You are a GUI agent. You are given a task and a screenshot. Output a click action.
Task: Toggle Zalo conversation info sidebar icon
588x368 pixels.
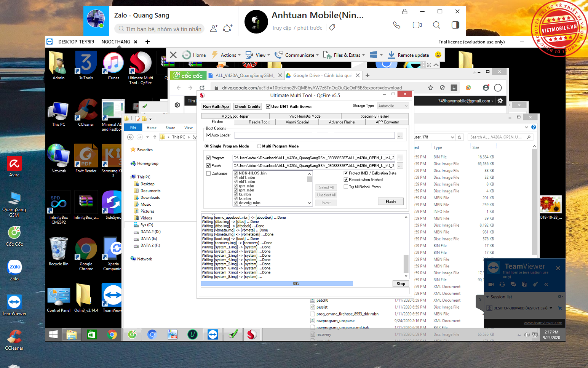(x=455, y=25)
